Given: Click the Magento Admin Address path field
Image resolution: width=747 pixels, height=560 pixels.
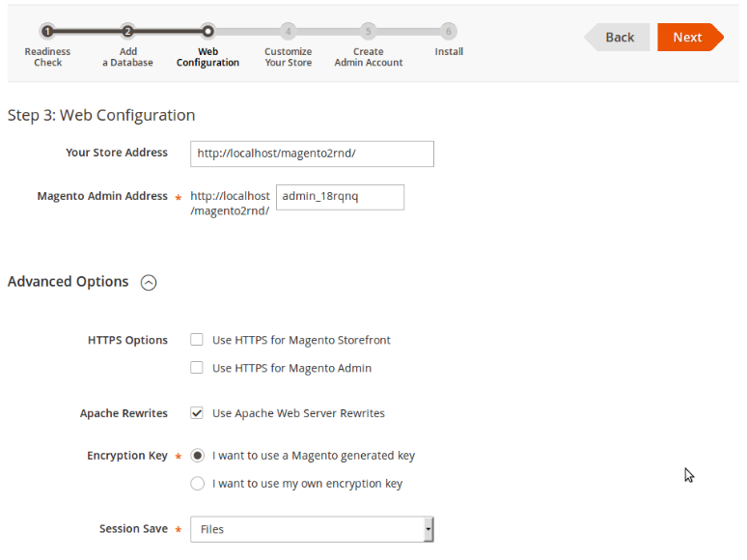Looking at the screenshot, I should click(x=340, y=197).
